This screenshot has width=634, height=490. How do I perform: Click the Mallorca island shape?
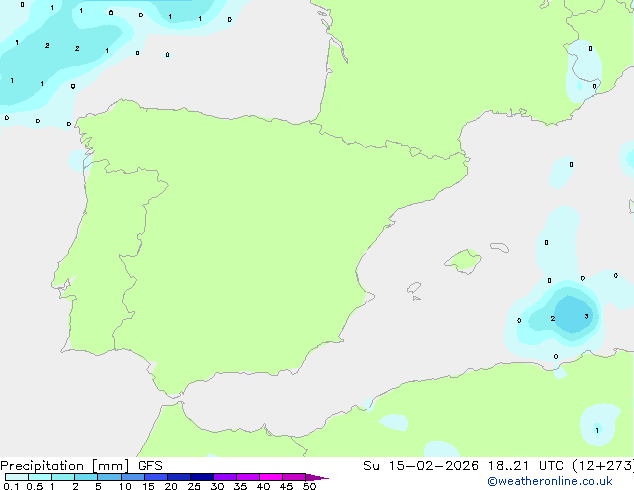[x=463, y=262]
